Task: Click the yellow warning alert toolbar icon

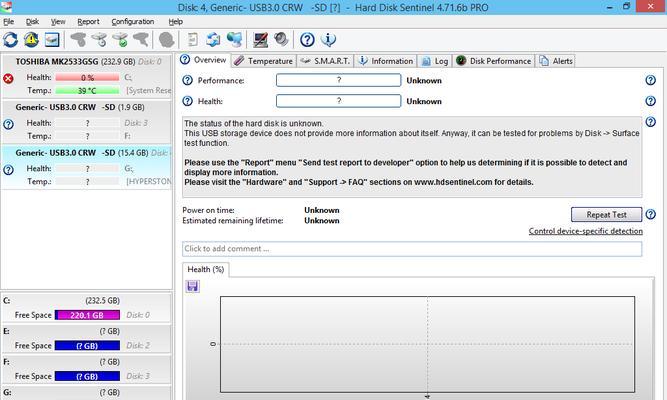Action: tap(31, 40)
